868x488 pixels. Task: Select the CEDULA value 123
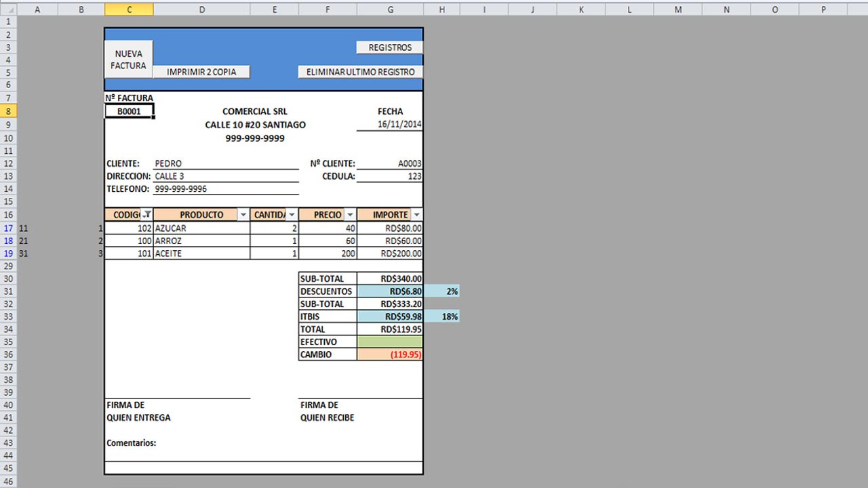pos(390,176)
